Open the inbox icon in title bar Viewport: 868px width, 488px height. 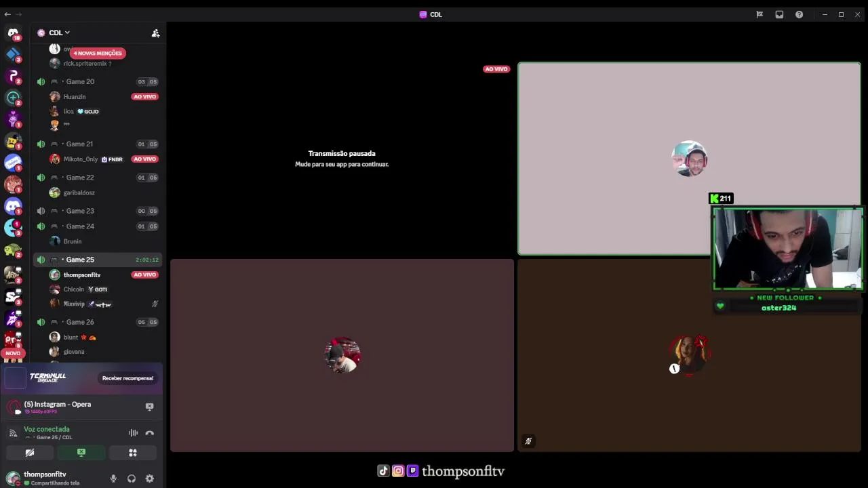[x=779, y=14]
